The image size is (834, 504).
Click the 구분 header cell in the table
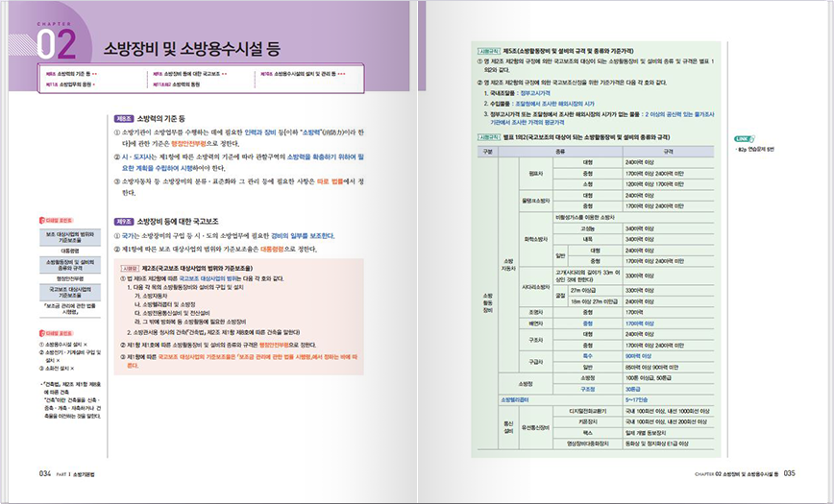[x=487, y=152]
